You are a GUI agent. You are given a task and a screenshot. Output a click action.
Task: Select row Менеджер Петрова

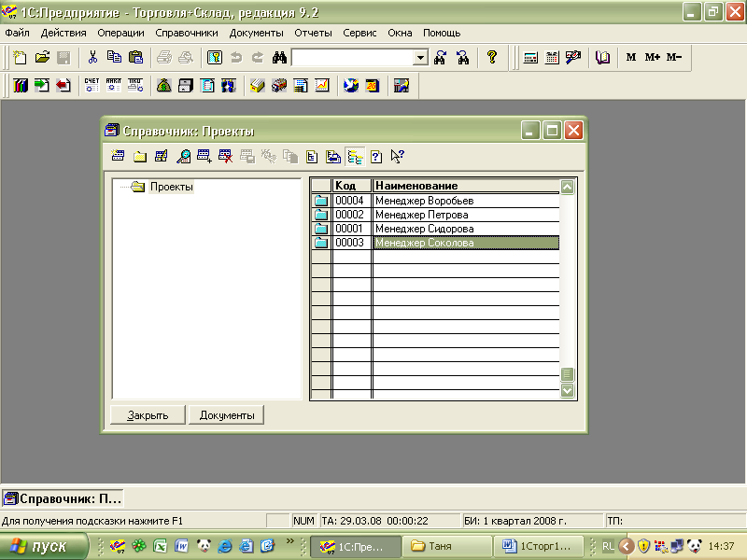coord(435,215)
